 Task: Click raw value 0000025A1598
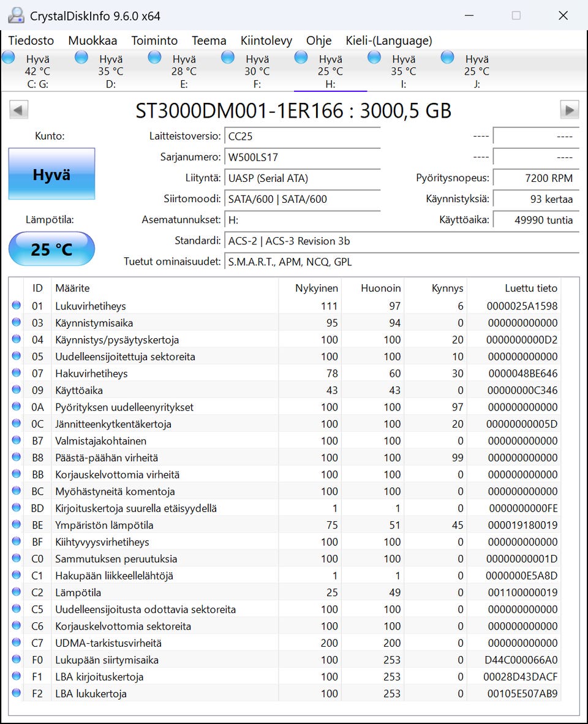coord(522,306)
